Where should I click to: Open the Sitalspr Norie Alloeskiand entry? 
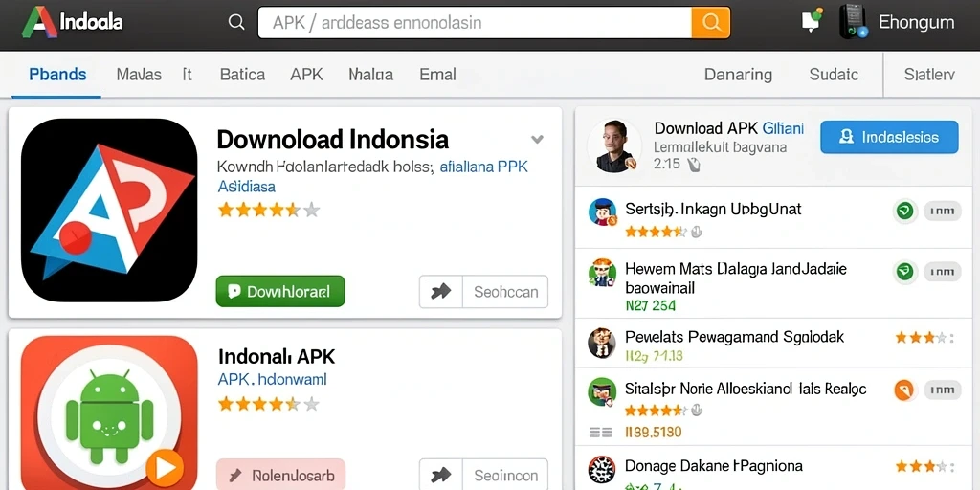[x=746, y=389]
